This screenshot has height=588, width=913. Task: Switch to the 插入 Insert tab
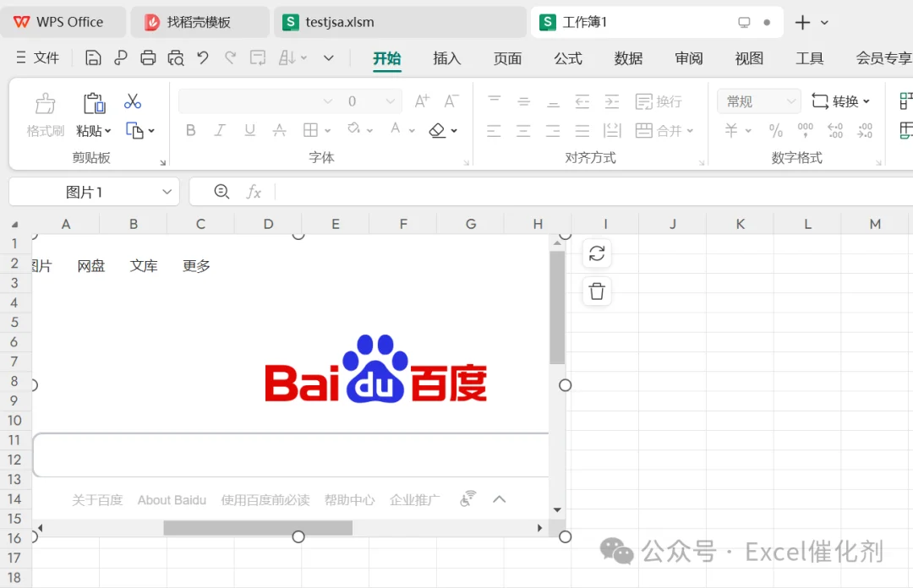[447, 58]
